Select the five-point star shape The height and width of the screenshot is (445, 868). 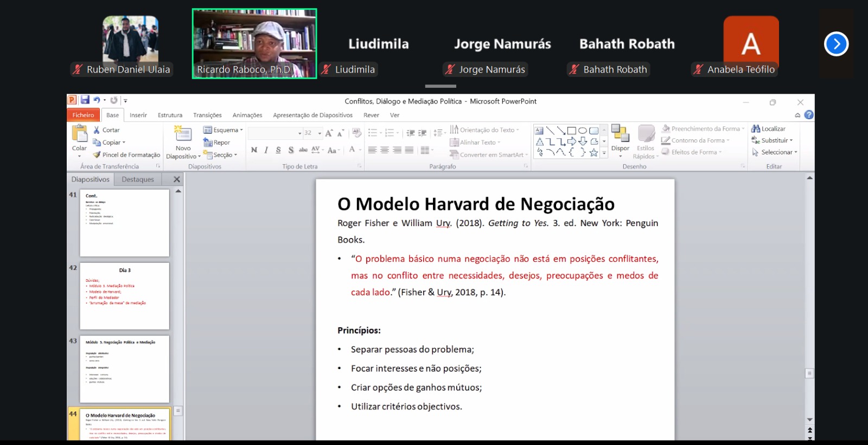(x=593, y=152)
